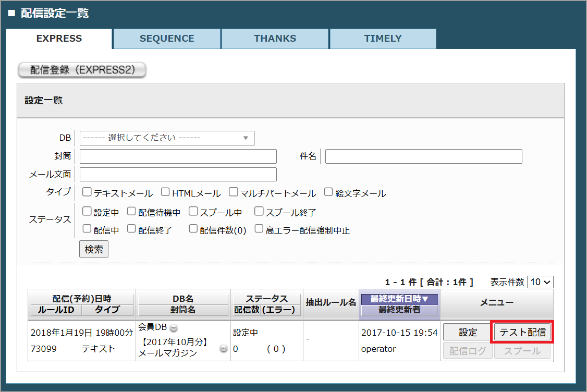Open the DB selection dropdown
The image size is (587, 392).
[167, 138]
